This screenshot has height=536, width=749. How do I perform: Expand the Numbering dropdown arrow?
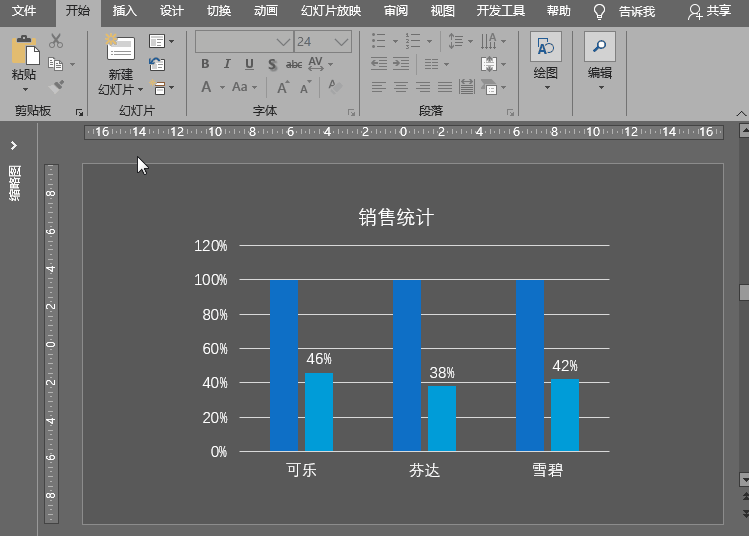[429, 41]
